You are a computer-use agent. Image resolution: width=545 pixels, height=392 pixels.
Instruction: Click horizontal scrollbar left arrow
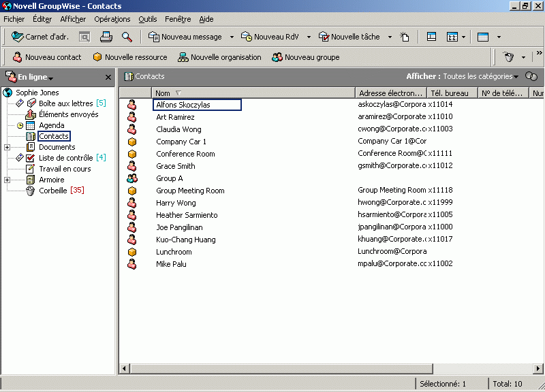[124, 368]
